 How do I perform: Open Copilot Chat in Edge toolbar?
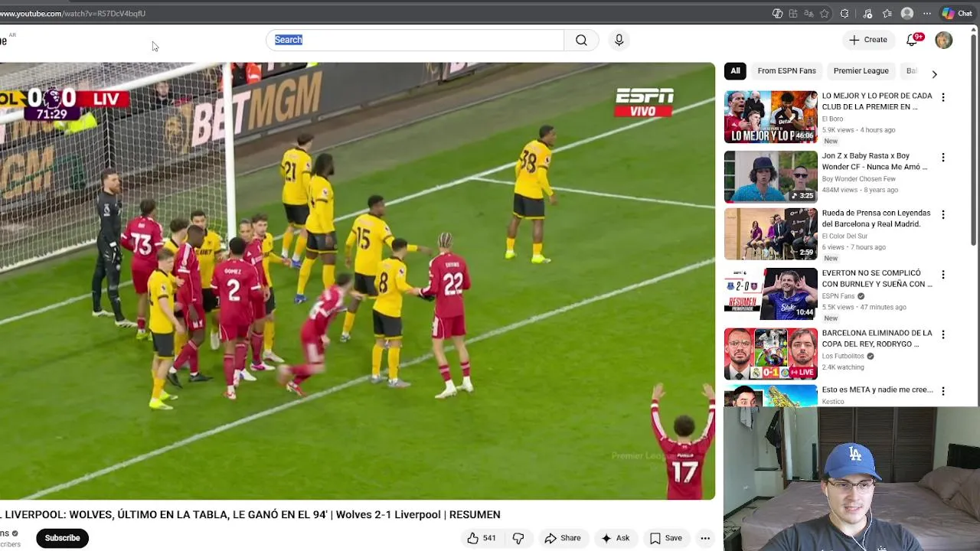[957, 13]
